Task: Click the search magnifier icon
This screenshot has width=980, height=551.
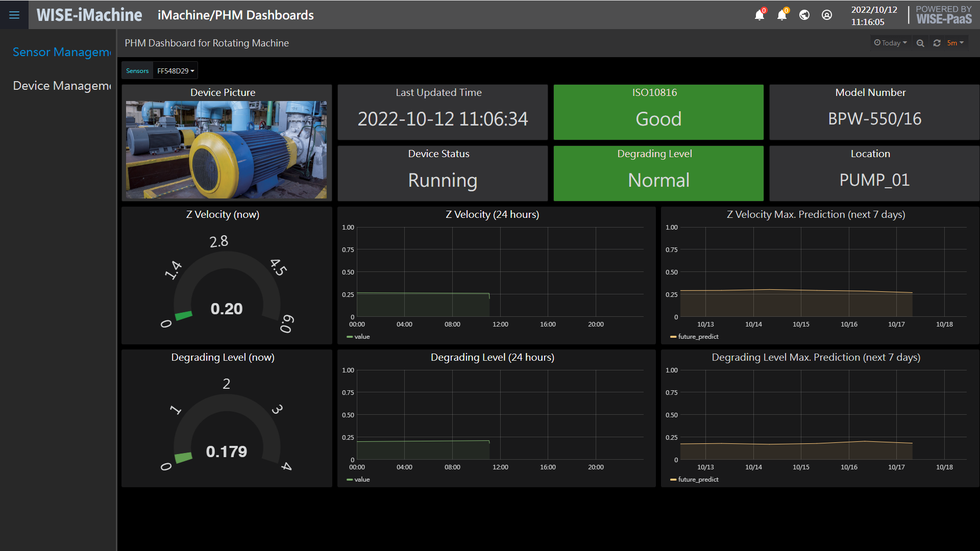Action: coord(921,42)
